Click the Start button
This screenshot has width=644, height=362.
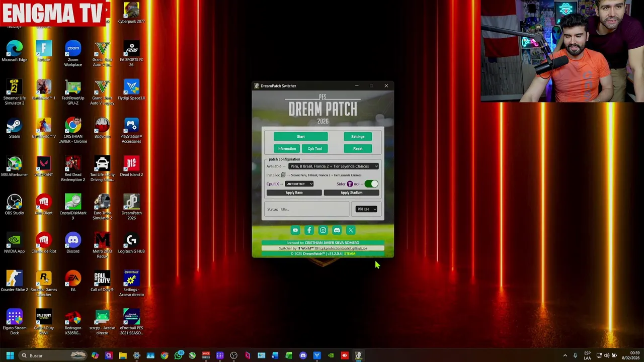pyautogui.click(x=300, y=137)
